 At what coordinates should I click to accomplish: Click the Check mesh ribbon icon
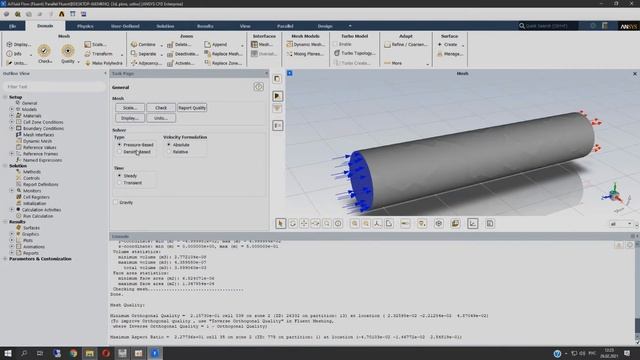[44, 51]
